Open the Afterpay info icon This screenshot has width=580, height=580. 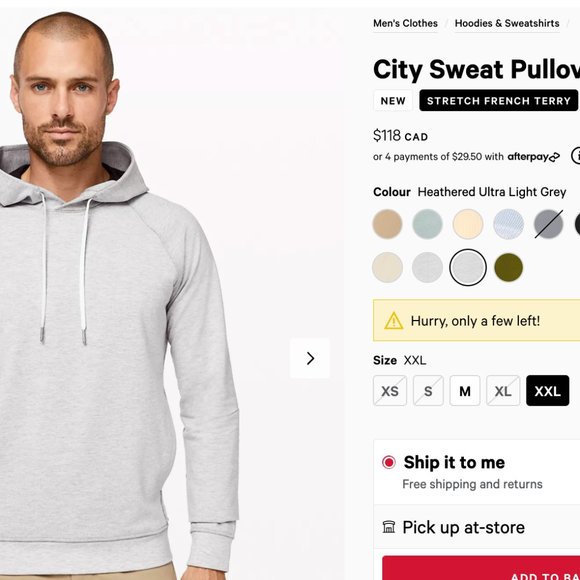tap(576, 155)
